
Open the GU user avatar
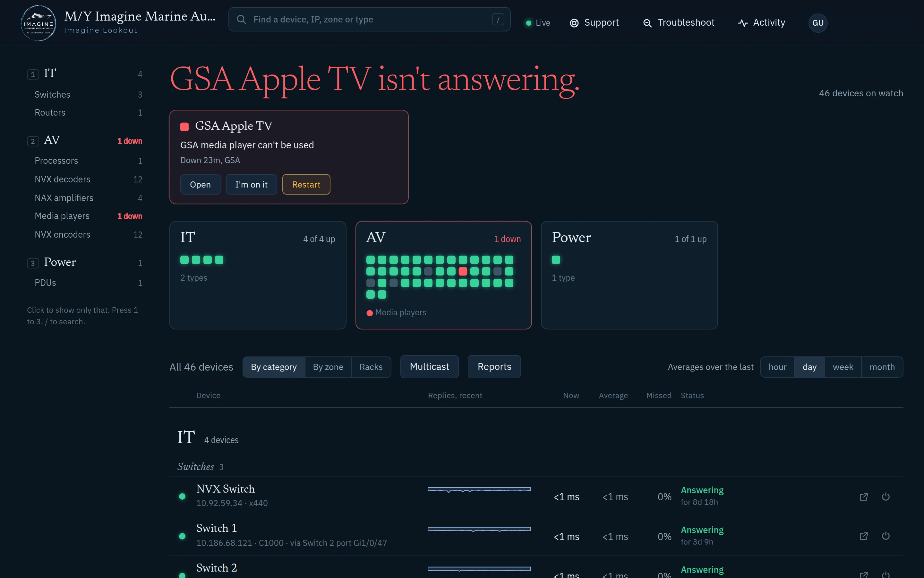coord(818,23)
